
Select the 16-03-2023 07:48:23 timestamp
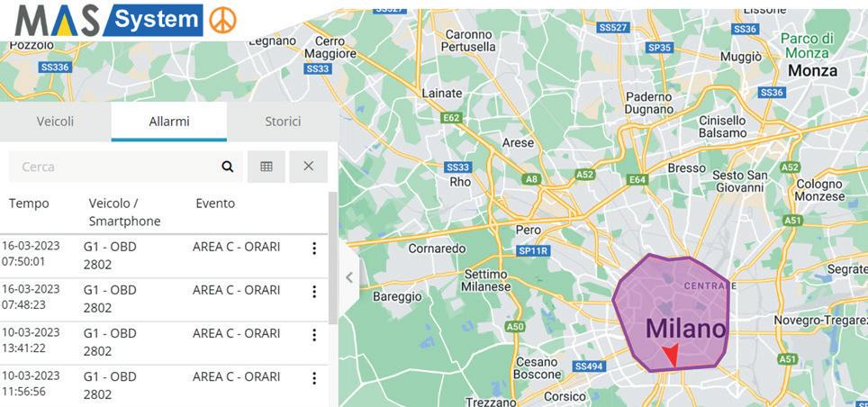31,296
